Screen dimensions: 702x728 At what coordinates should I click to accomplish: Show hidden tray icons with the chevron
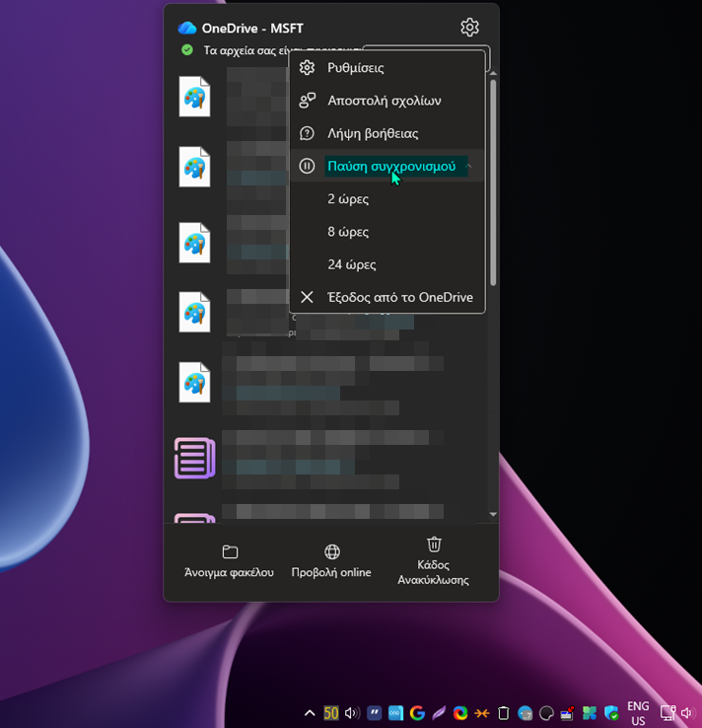(x=310, y=712)
